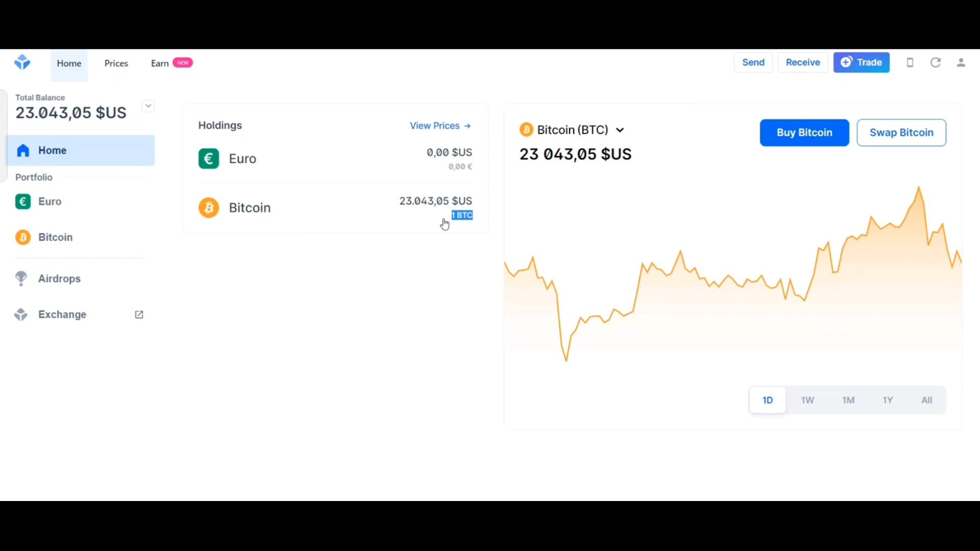Select the 1M chart range

[x=848, y=400]
